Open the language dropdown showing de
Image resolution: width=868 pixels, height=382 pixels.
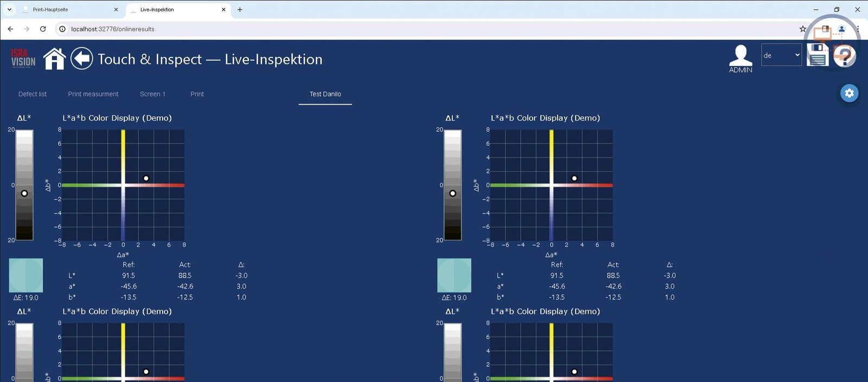[781, 55]
